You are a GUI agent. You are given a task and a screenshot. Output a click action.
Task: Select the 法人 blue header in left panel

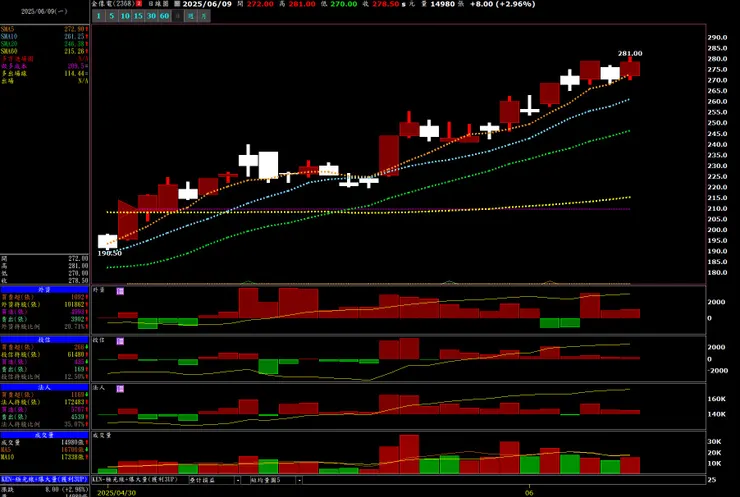point(44,387)
